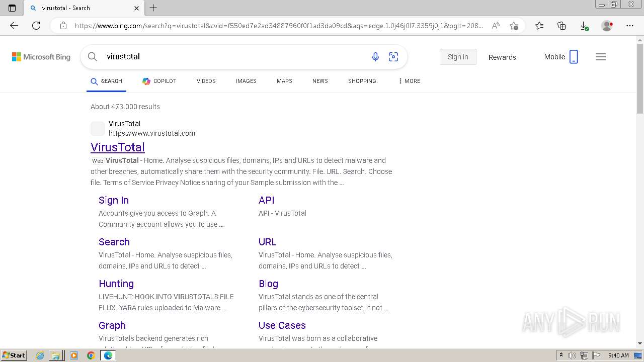Open Rewards link

pos(502,57)
